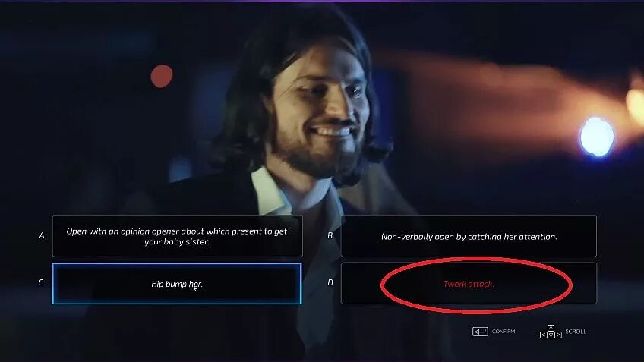644x362 pixels.
Task: Click the letter C option marker
Action: coord(41,282)
